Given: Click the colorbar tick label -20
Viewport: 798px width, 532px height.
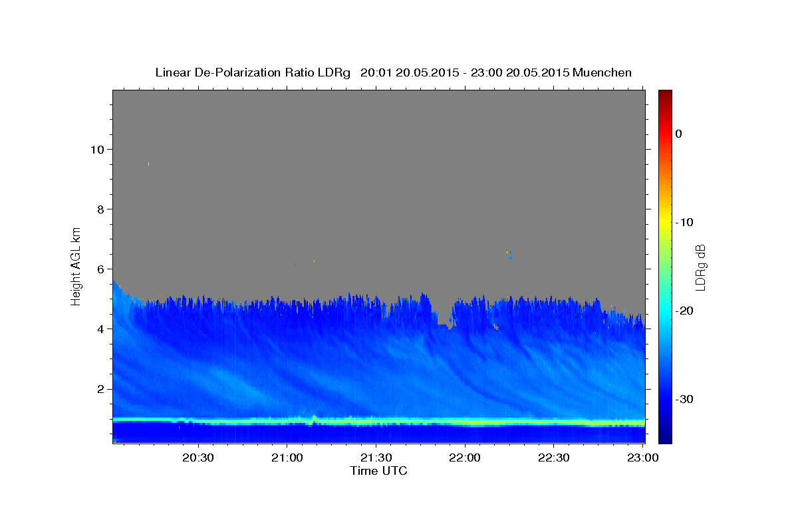Looking at the screenshot, I should click(x=684, y=311).
